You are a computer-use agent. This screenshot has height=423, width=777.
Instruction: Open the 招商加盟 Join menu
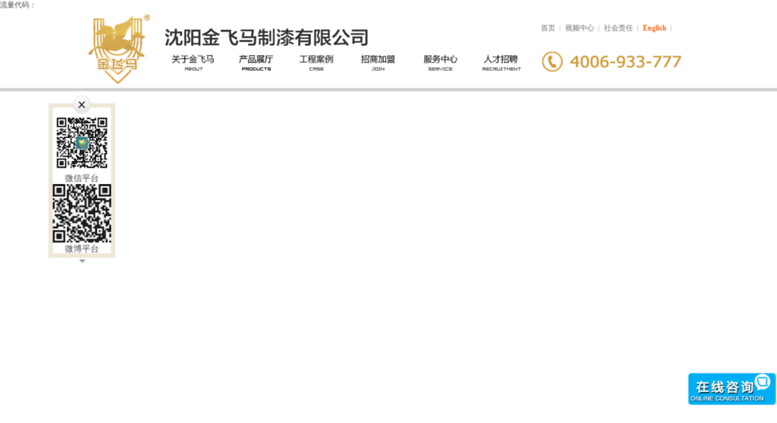(378, 62)
